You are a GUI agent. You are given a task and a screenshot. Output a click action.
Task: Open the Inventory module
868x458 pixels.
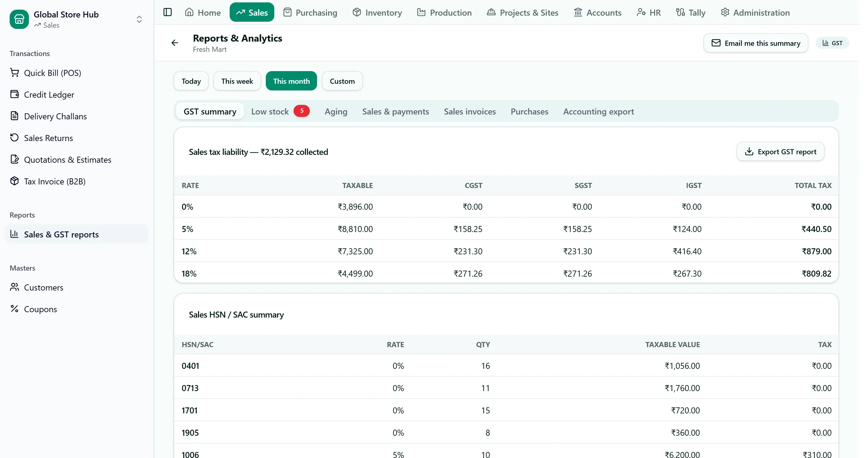(377, 12)
